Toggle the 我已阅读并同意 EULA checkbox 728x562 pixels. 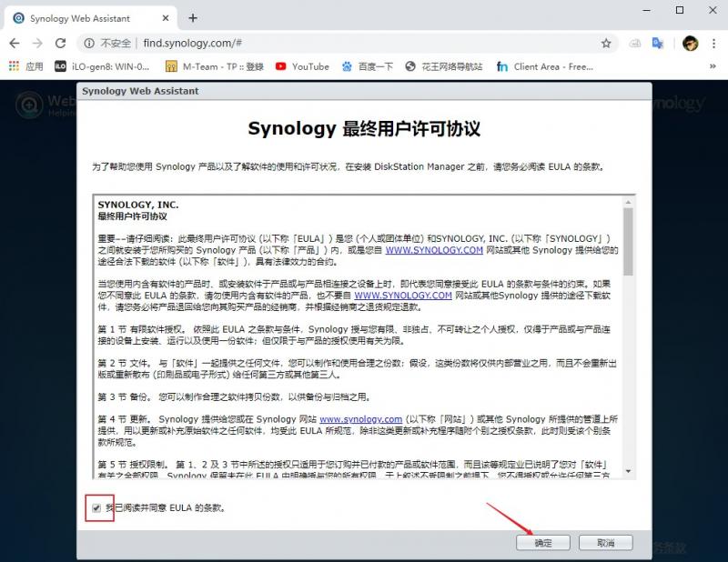click(96, 507)
